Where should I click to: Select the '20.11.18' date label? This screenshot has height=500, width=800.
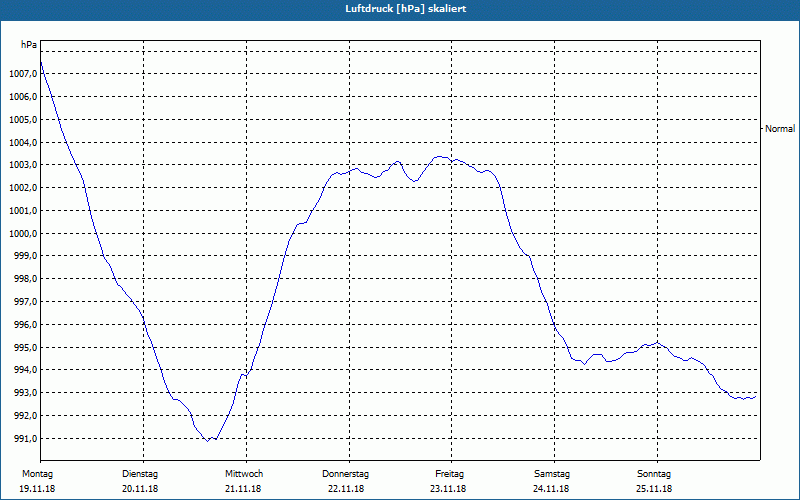pos(140,489)
